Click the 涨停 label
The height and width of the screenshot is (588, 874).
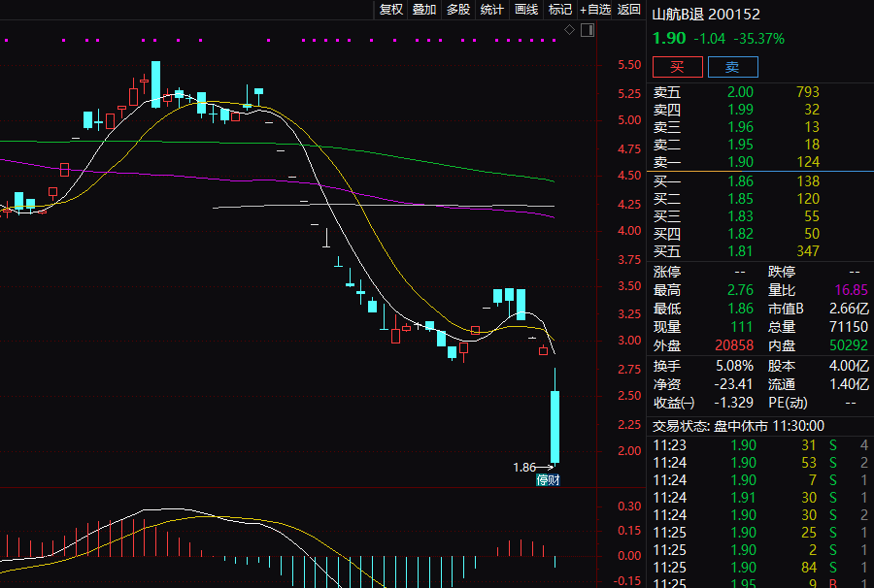(x=667, y=272)
